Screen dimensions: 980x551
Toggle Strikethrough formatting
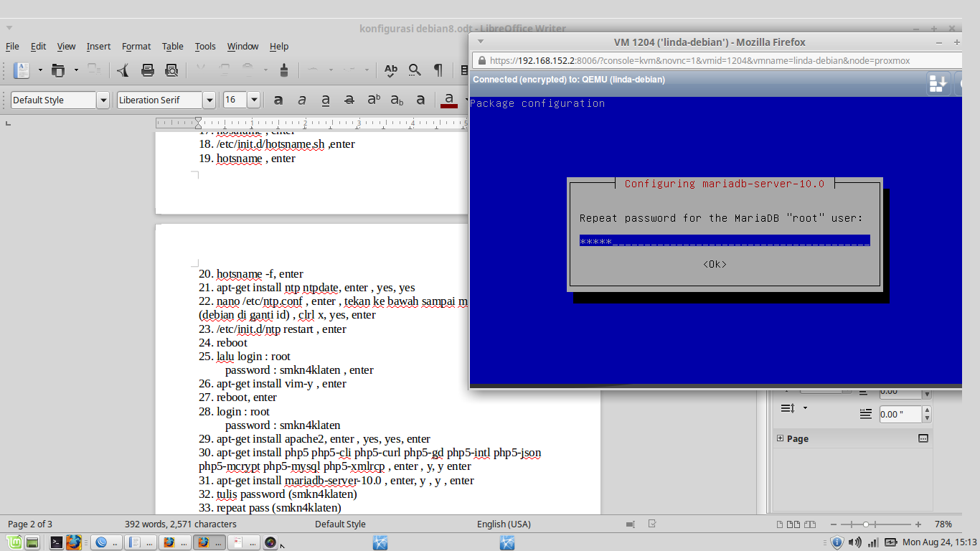click(x=349, y=100)
